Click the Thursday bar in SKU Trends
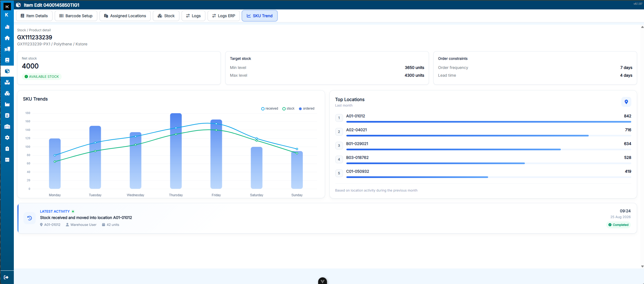 176,151
